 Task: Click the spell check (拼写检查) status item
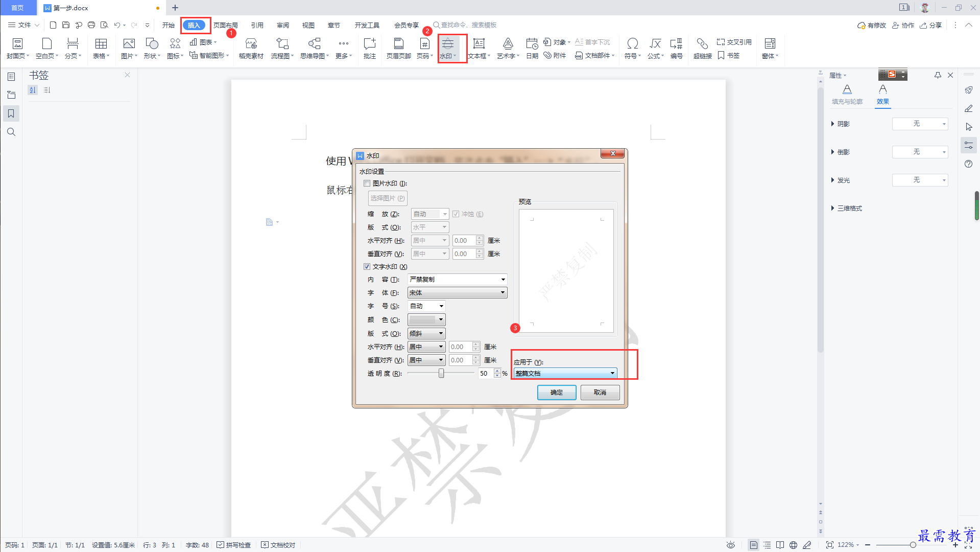point(234,545)
